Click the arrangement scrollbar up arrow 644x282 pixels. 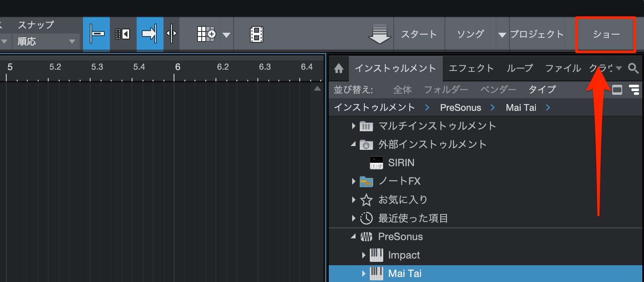pyautogui.click(x=317, y=89)
